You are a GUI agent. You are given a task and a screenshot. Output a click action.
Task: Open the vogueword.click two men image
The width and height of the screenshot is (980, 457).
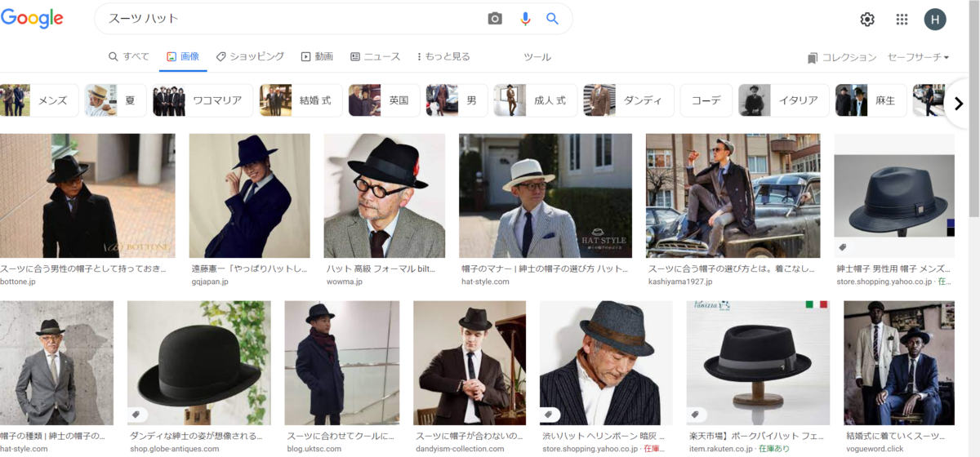(899, 363)
